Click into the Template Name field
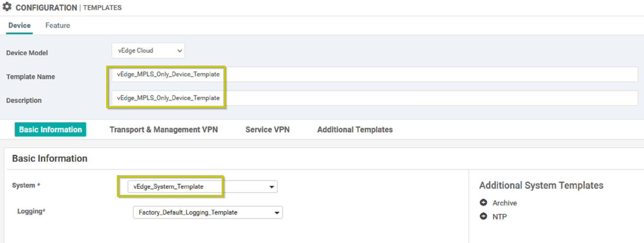 (375, 74)
